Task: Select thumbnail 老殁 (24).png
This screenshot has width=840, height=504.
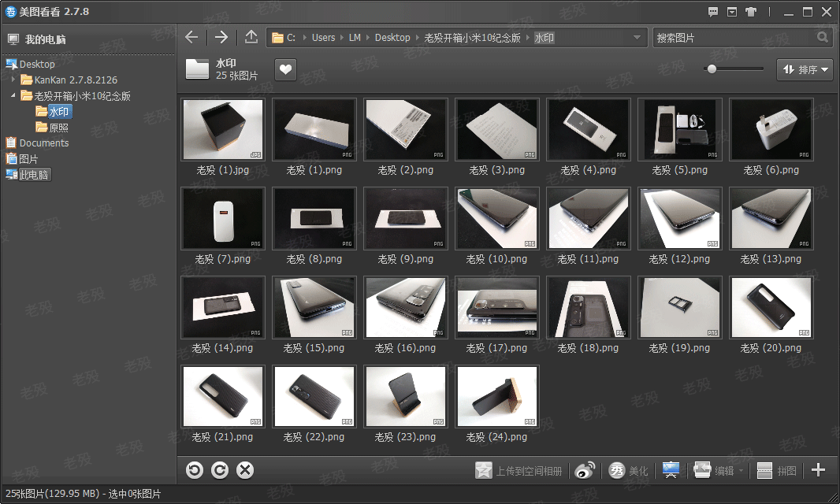Action: (496, 396)
